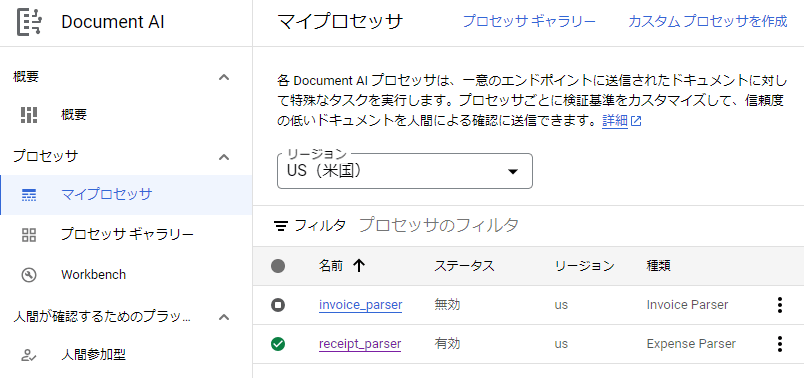Click the external link icon beside 詳細
Viewport: 804px width, 378px height.
click(x=636, y=122)
